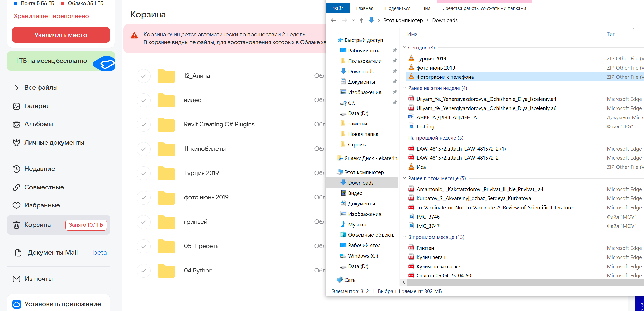644x311 pixels.
Task: Collapse the Сегодня (3) group
Action: click(x=404, y=47)
